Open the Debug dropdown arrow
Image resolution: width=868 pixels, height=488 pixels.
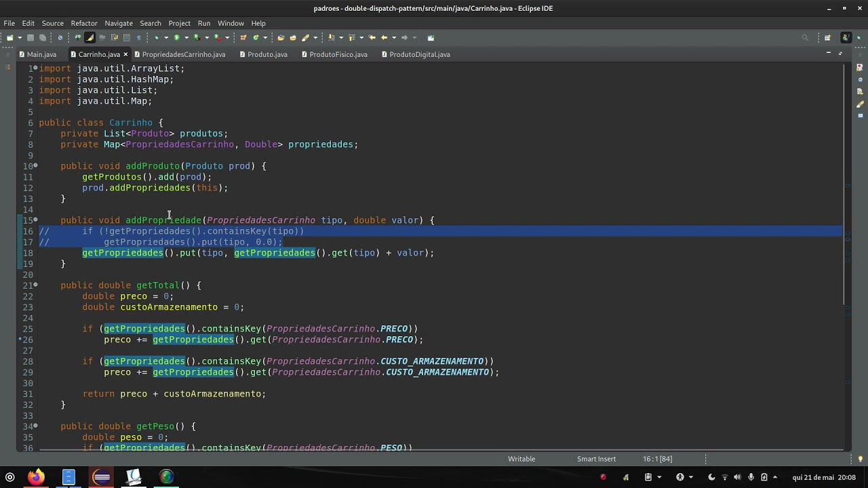coord(166,38)
